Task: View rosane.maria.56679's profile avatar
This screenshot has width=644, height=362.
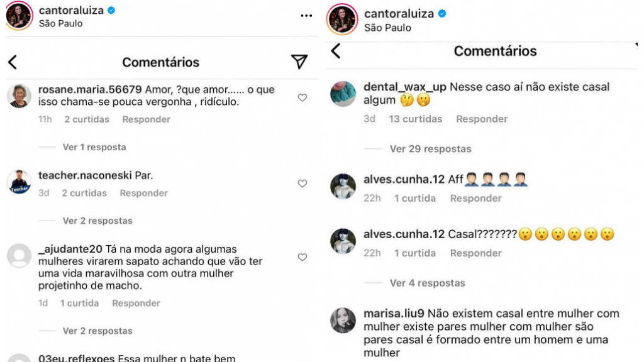Action: tap(19, 96)
